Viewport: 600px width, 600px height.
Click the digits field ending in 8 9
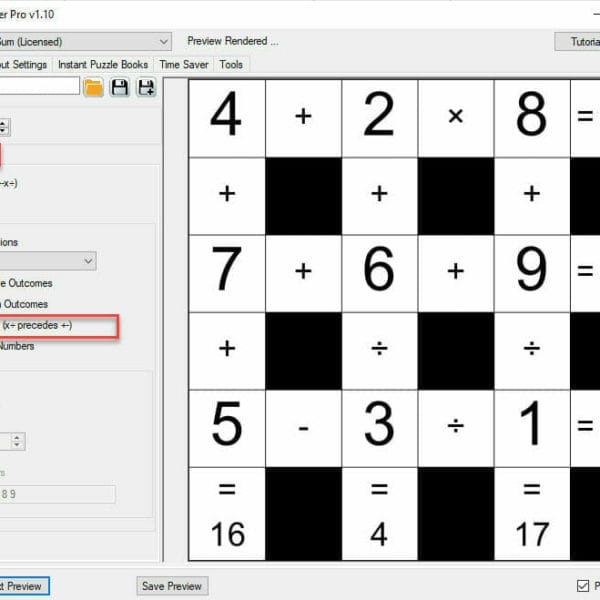point(57,494)
